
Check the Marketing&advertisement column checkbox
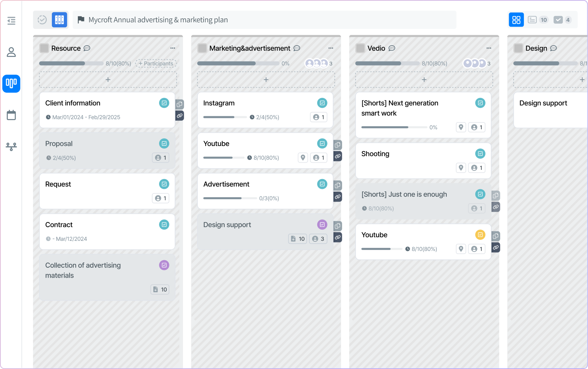(x=202, y=48)
